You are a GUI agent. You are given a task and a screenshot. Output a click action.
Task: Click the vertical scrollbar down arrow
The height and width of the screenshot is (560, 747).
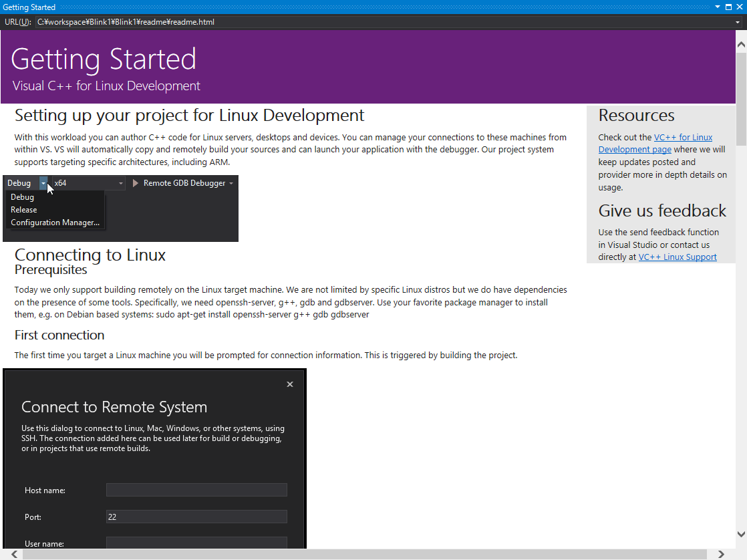[x=741, y=534]
